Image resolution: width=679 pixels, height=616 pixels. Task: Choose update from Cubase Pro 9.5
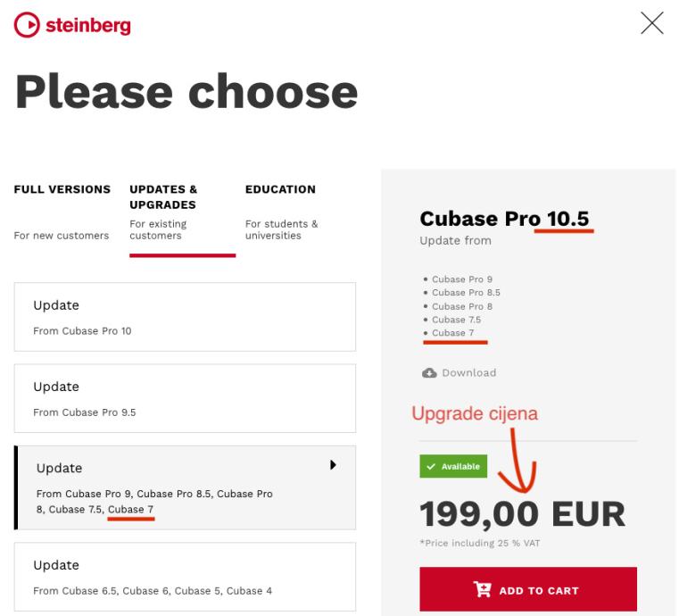pyautogui.click(x=185, y=396)
